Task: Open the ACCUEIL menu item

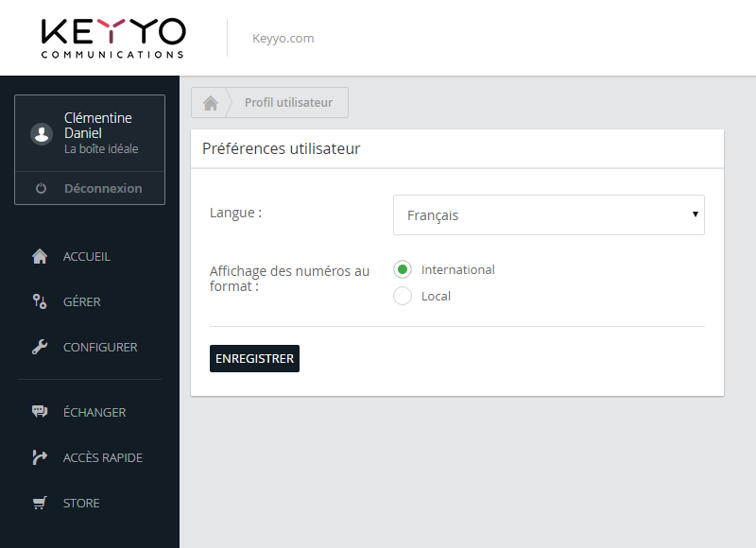Action: tap(87, 256)
